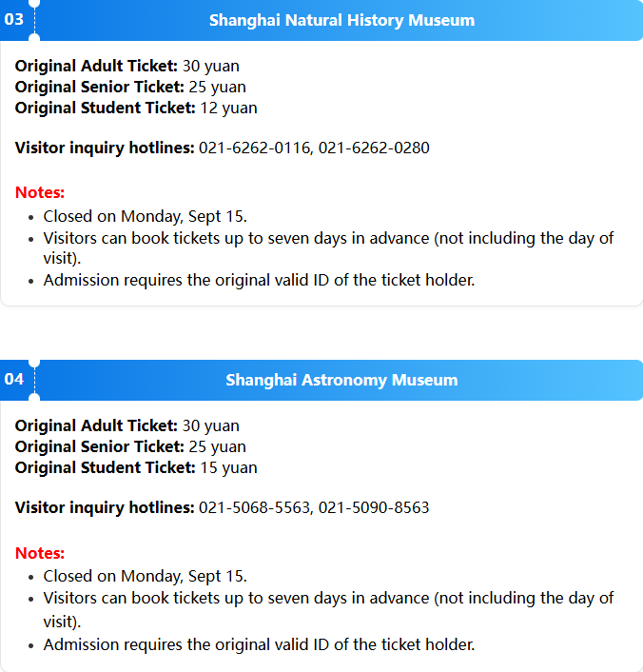
Task: Click hotline number 021-5068-5563
Action: pos(256,507)
